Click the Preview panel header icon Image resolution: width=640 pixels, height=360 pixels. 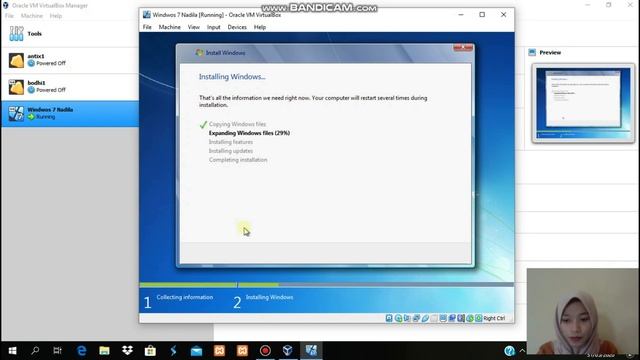pyautogui.click(x=532, y=52)
